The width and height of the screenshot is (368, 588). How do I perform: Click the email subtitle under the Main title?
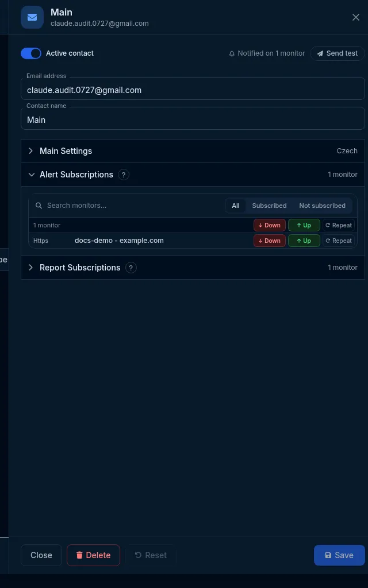tap(99, 24)
